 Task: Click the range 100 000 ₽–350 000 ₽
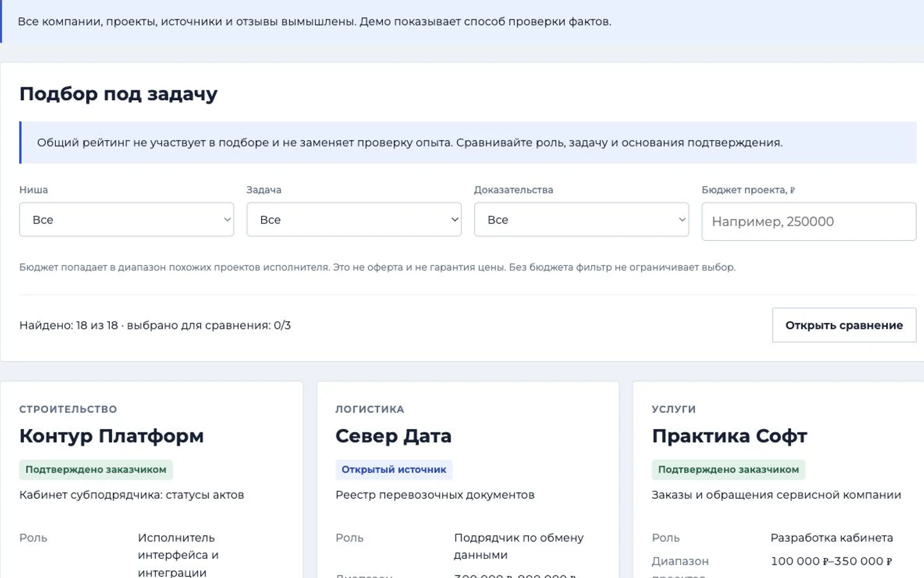[832, 561]
